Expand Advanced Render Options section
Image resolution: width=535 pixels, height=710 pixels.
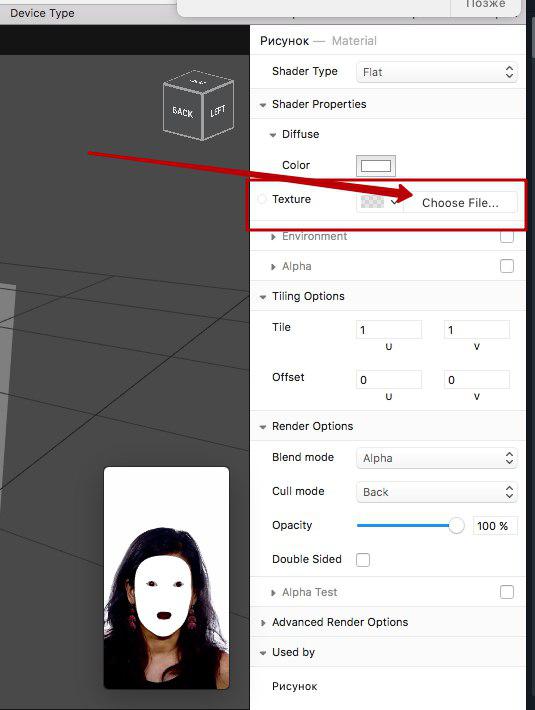[x=263, y=623]
